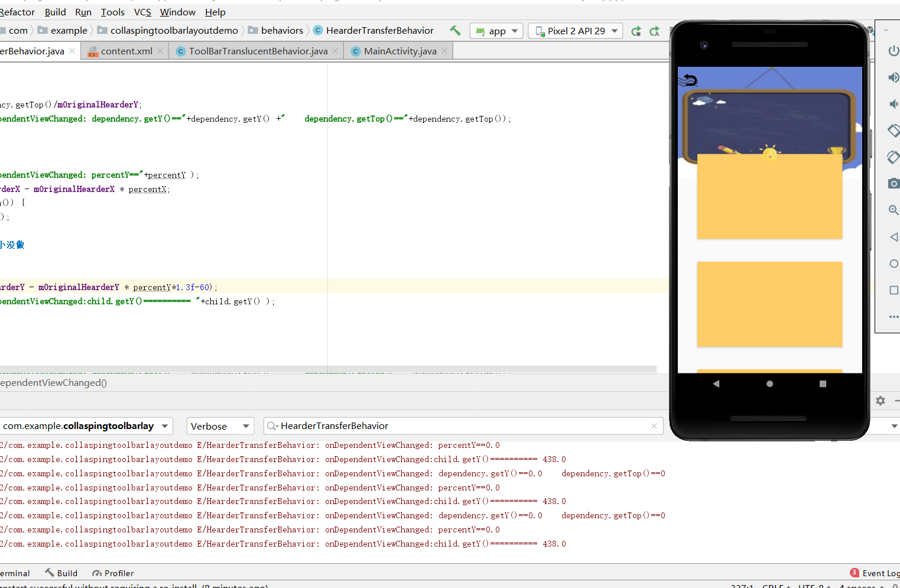The height and width of the screenshot is (588, 900).
Task: Close the ToolBarTranslucentBehavior.java tab
Action: (x=335, y=51)
